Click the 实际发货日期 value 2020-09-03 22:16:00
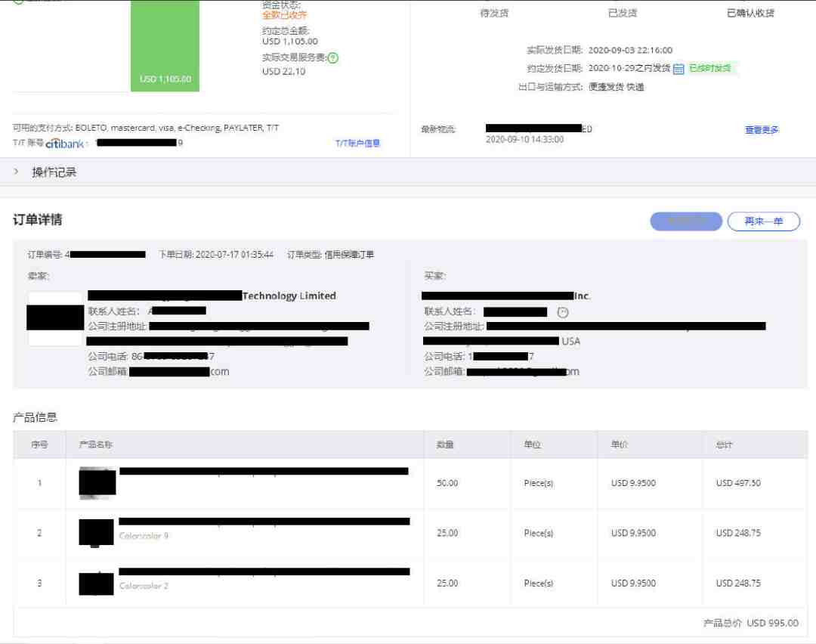Image resolution: width=816 pixels, height=644 pixels. (x=630, y=50)
